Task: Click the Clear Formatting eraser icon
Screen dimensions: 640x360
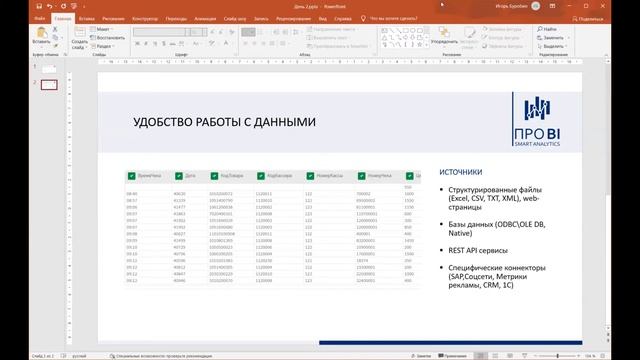Action: click(232, 32)
